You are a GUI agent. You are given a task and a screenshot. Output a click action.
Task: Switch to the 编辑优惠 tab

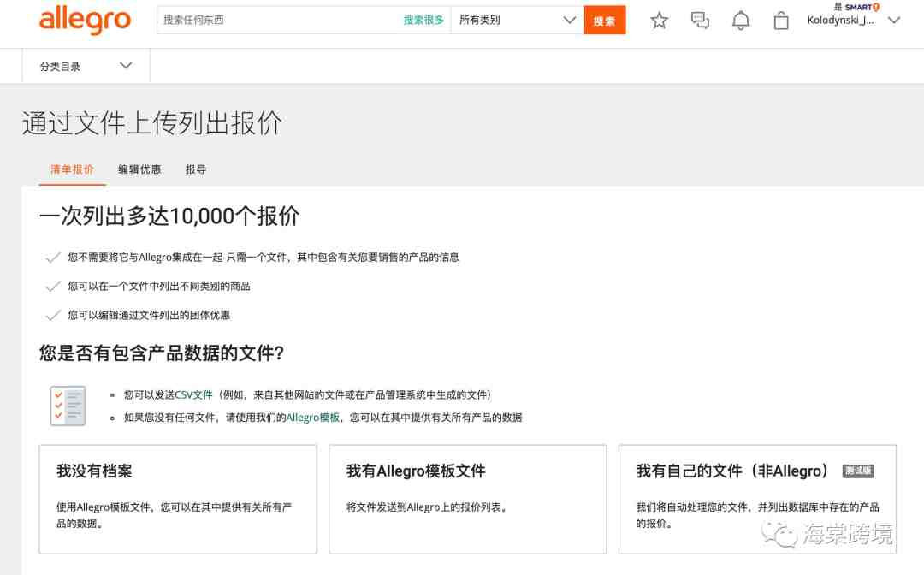click(x=139, y=169)
